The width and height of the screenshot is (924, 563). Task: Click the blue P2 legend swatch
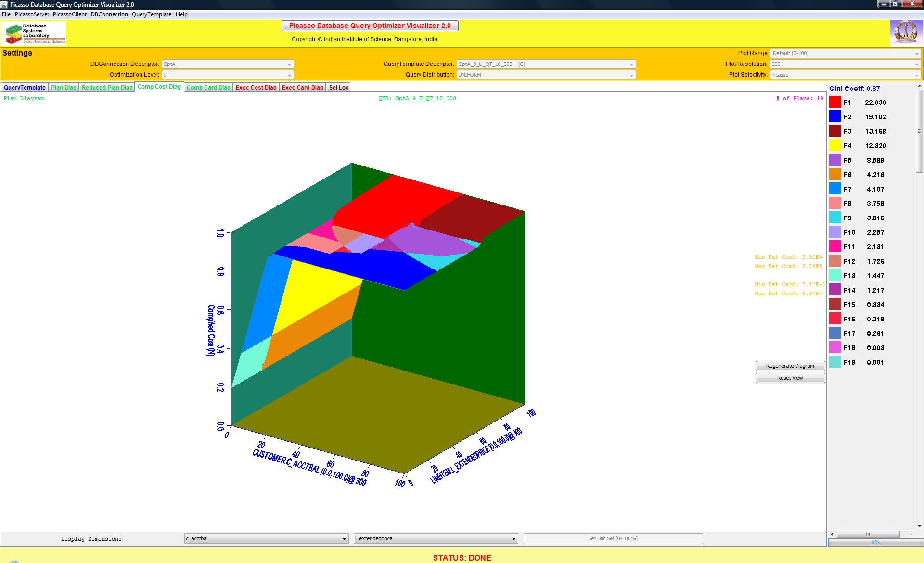point(835,116)
